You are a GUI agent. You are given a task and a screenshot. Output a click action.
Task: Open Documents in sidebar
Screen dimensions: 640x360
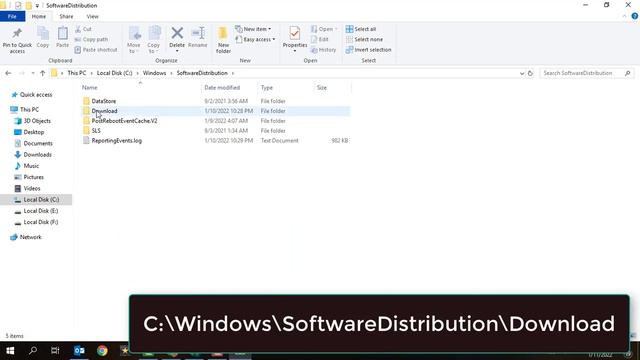pos(38,143)
